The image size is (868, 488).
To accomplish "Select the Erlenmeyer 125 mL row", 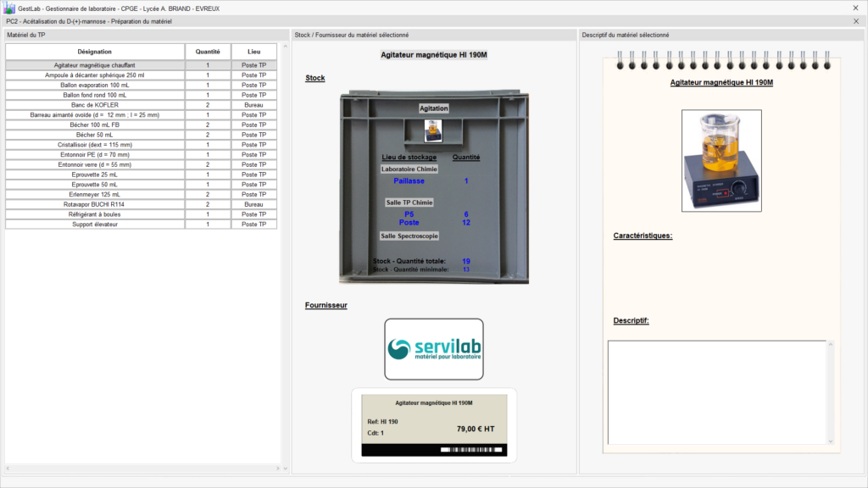I will tap(95, 194).
